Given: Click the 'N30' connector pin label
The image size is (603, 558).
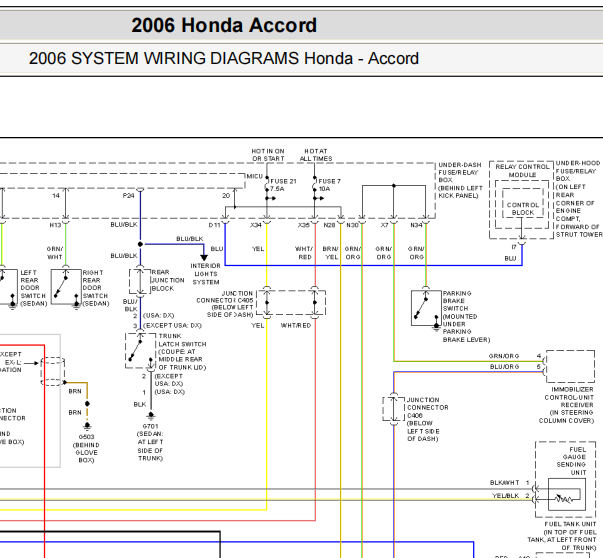Looking at the screenshot, I should tap(352, 225).
